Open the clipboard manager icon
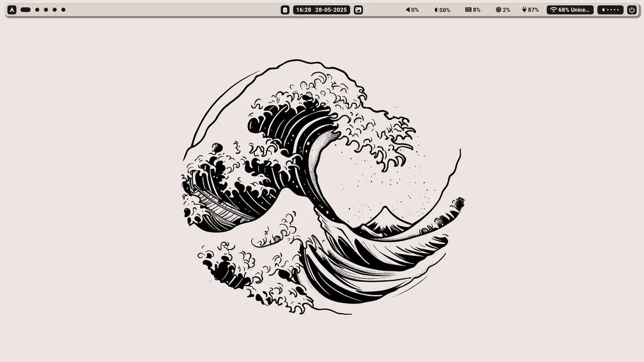 (285, 10)
